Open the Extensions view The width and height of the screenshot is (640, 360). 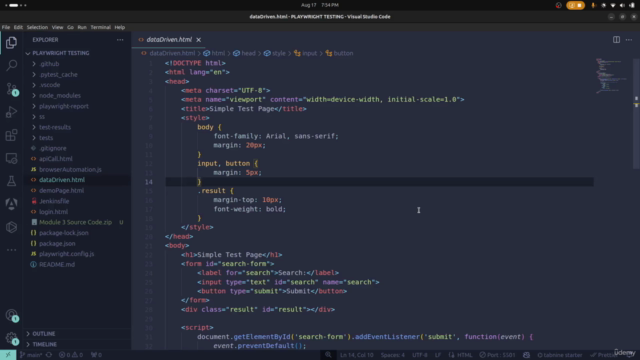11,135
